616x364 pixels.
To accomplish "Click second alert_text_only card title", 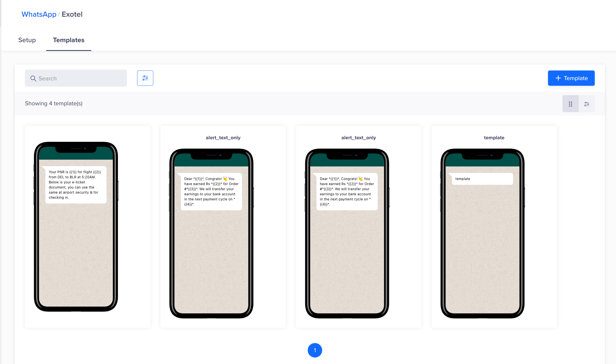I will point(358,138).
